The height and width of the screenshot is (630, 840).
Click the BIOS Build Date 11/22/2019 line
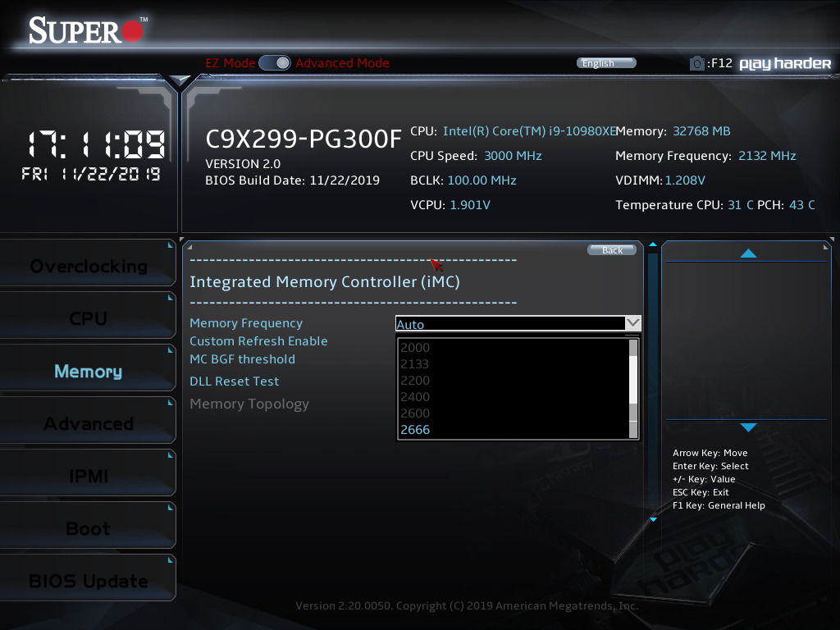click(x=293, y=180)
